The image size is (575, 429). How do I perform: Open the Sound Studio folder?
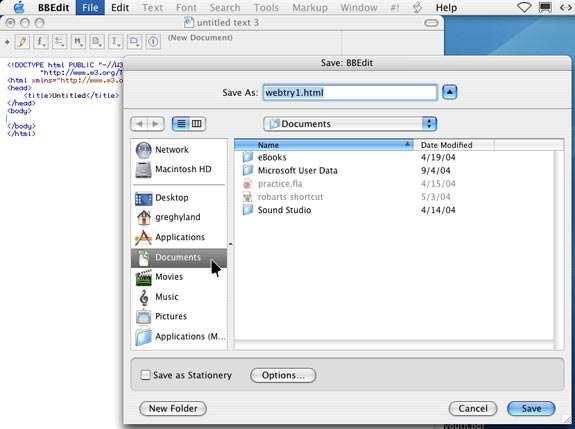click(x=284, y=210)
